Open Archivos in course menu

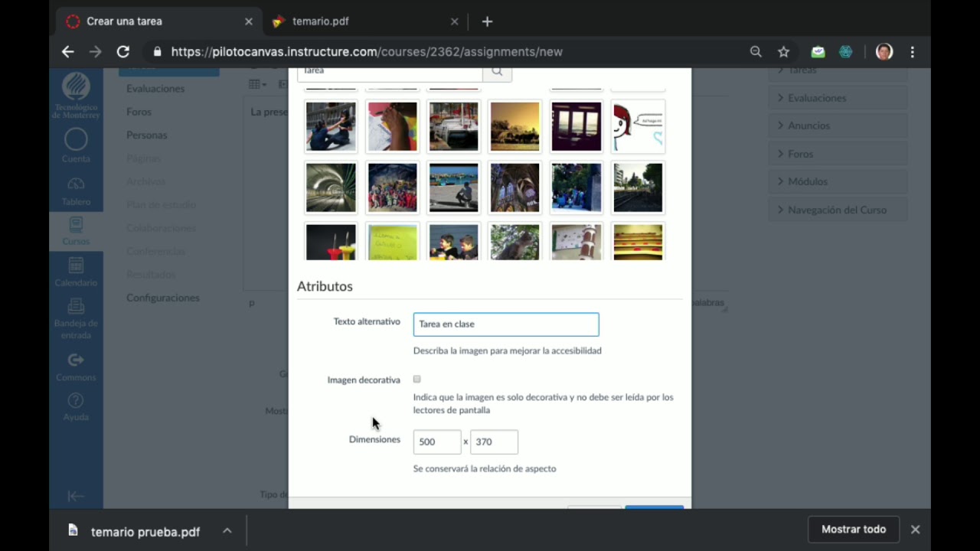coord(145,181)
